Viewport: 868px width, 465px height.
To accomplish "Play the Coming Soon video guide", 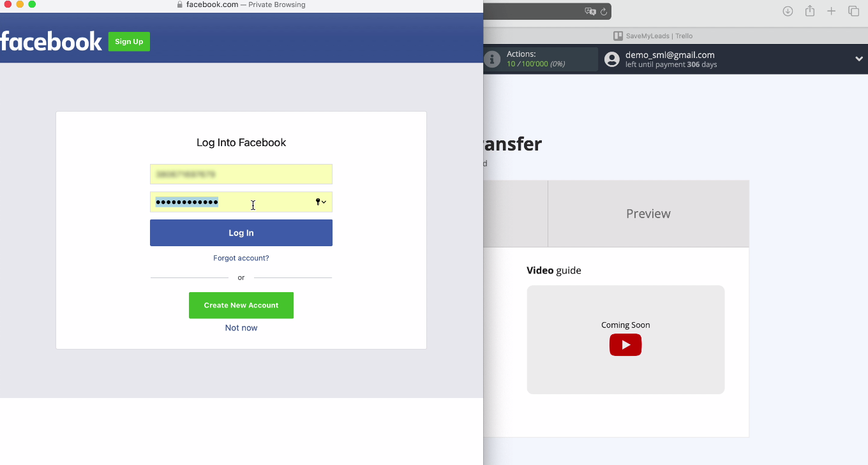I will 625,345.
